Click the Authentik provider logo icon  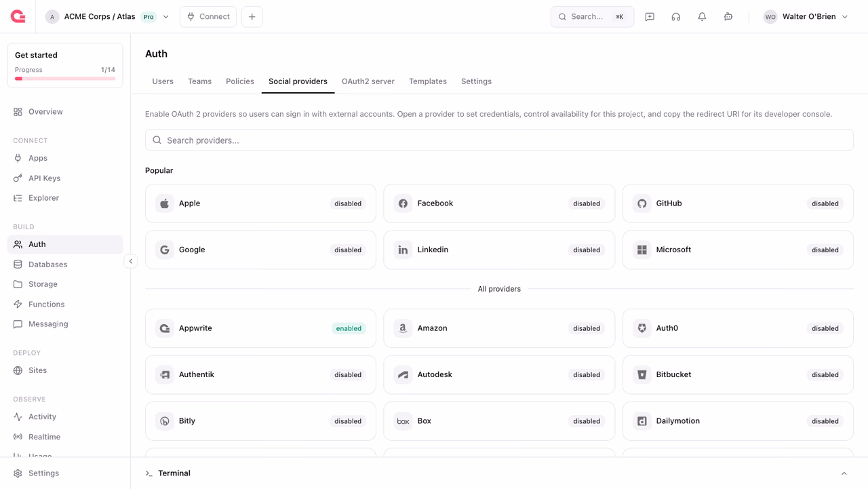click(x=165, y=374)
